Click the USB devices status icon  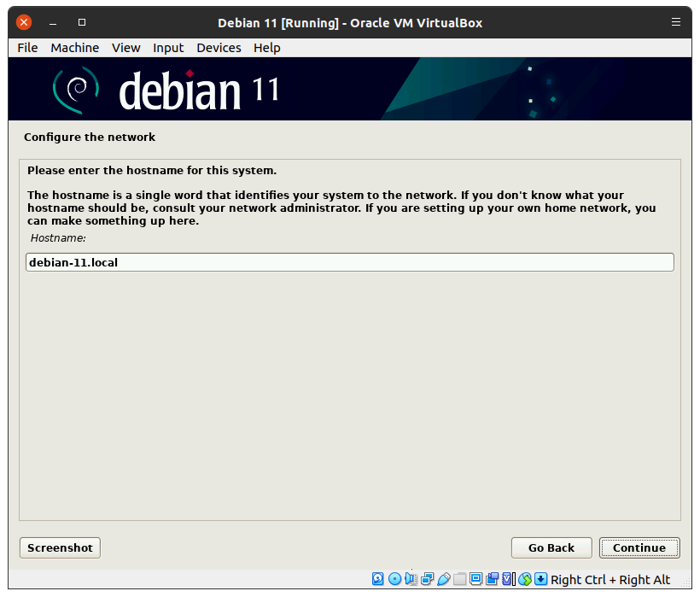(x=443, y=580)
